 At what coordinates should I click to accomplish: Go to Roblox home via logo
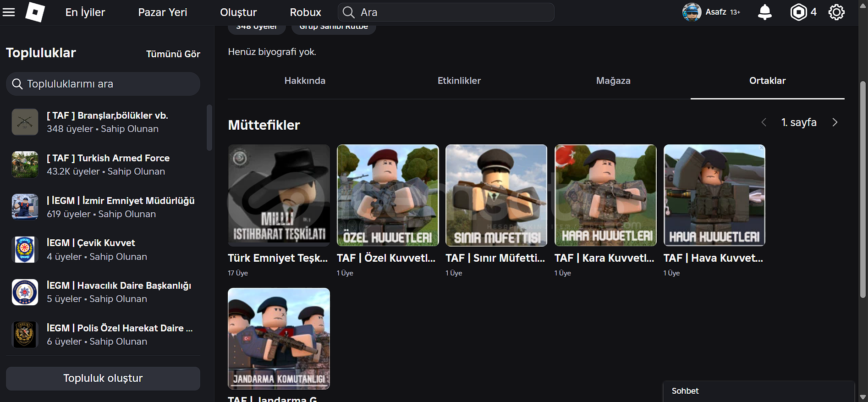point(35,12)
